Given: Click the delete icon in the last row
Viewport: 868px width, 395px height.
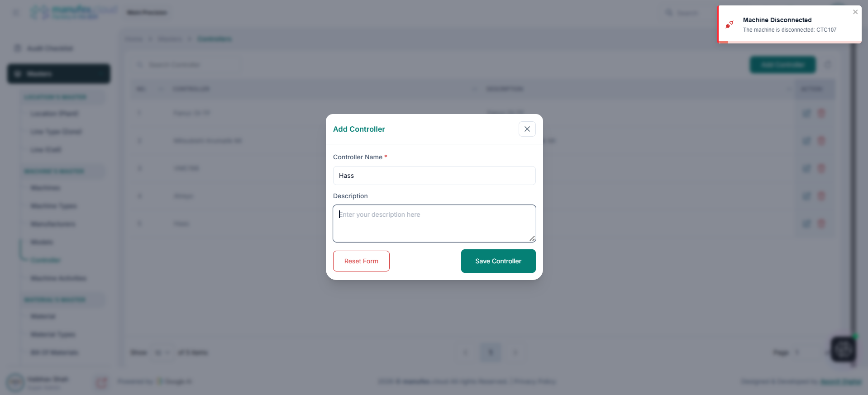Looking at the screenshot, I should (x=821, y=224).
